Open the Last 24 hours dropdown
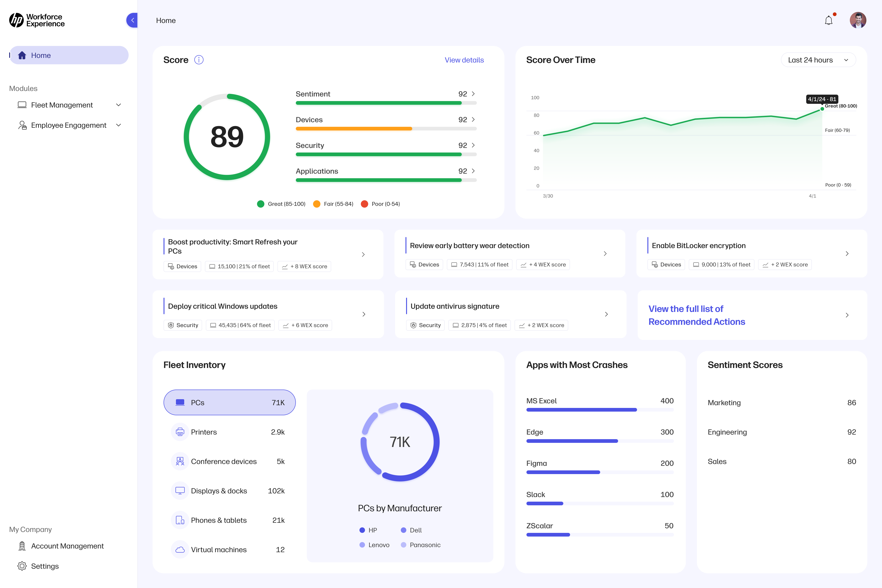This screenshot has width=882, height=588. point(818,60)
